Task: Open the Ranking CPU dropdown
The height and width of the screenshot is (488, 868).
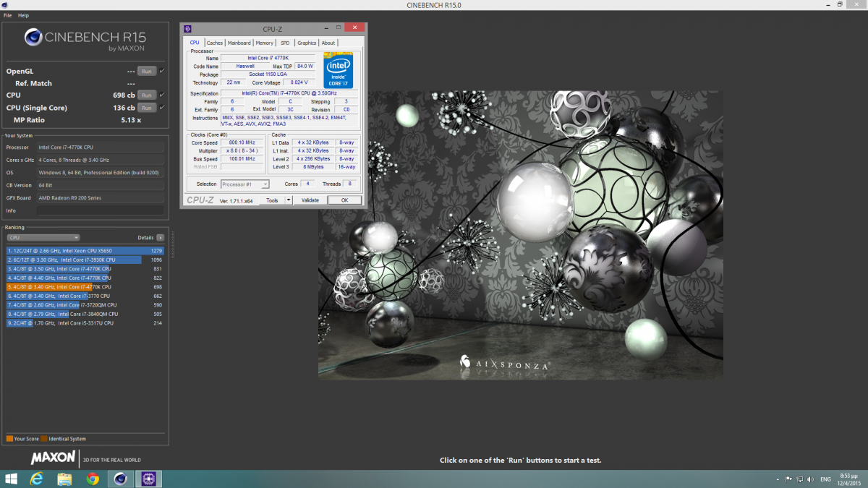Action: 43,237
